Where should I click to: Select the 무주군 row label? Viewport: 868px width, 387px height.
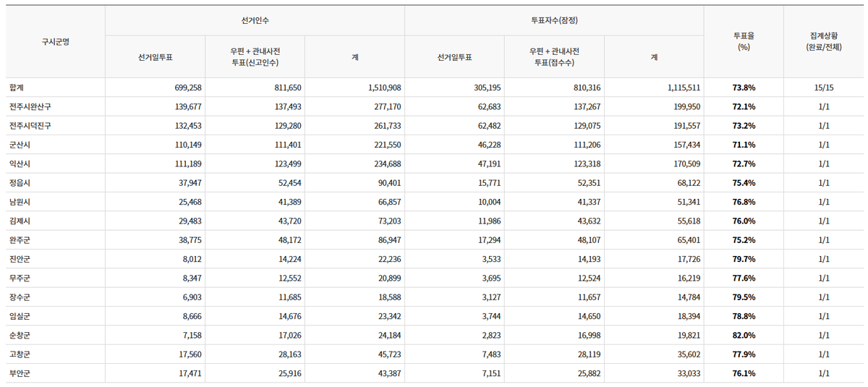click(20, 278)
